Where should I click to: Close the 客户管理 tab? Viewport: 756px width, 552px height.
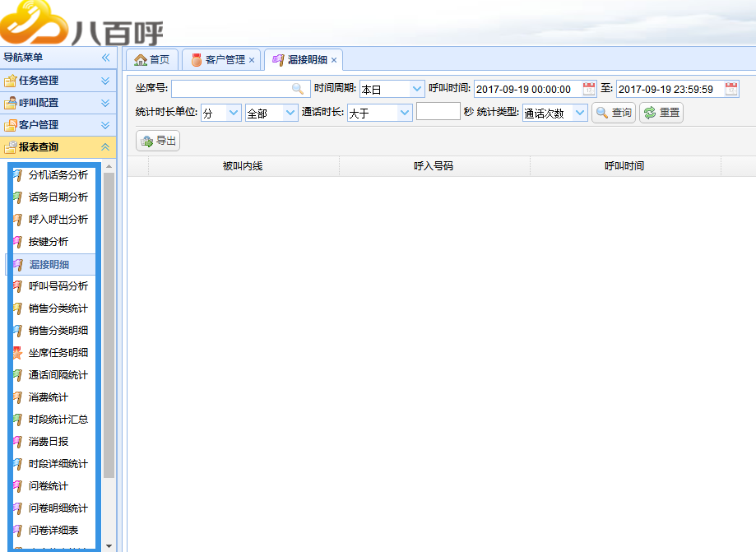pos(252,60)
